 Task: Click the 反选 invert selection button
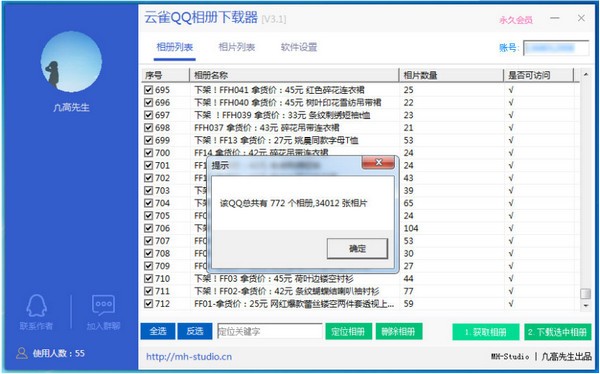[194, 331]
